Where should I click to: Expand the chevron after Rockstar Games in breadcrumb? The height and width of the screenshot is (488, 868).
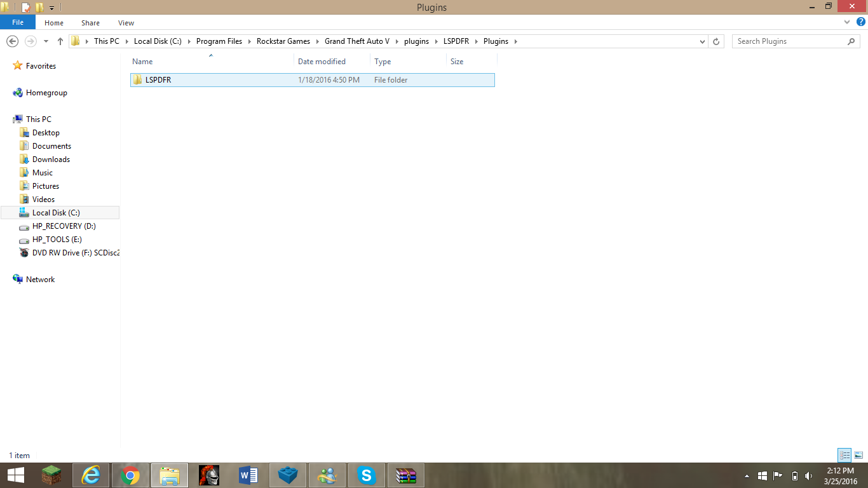[318, 41]
